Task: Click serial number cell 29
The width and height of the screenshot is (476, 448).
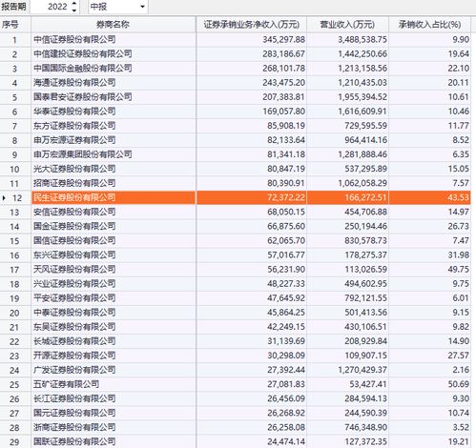Action: [14, 442]
